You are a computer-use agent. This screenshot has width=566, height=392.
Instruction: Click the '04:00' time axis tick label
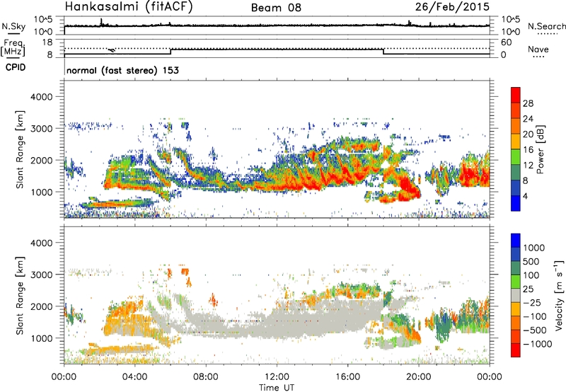(x=134, y=377)
